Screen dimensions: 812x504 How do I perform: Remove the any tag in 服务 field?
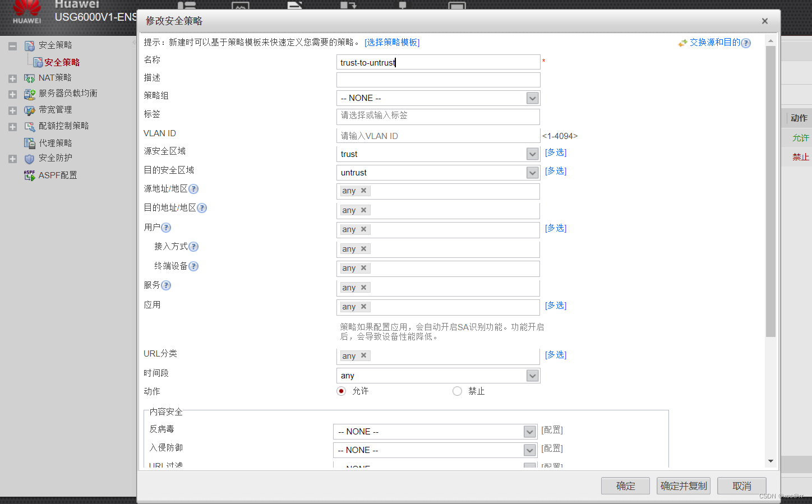(x=363, y=287)
